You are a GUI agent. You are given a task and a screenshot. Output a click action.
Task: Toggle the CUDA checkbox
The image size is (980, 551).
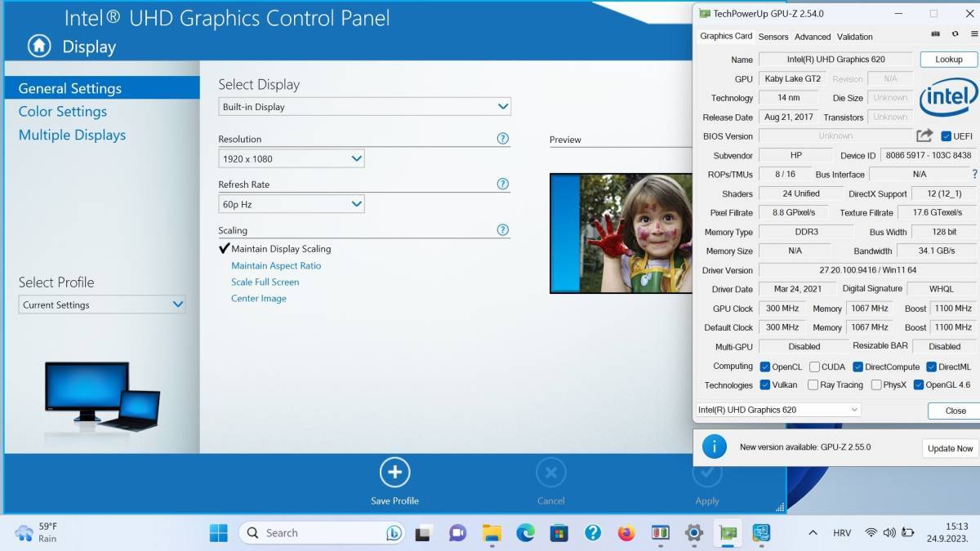click(813, 367)
